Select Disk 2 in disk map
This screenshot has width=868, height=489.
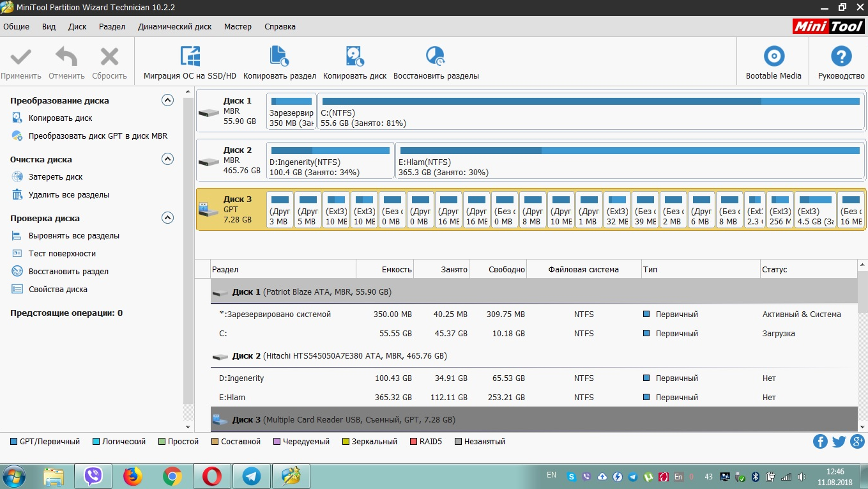pyautogui.click(x=231, y=160)
